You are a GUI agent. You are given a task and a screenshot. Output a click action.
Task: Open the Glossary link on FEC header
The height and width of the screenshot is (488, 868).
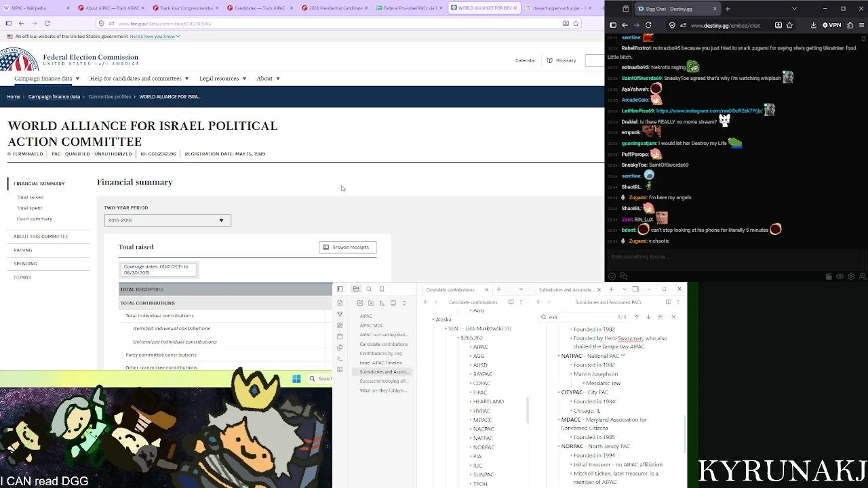[562, 60]
